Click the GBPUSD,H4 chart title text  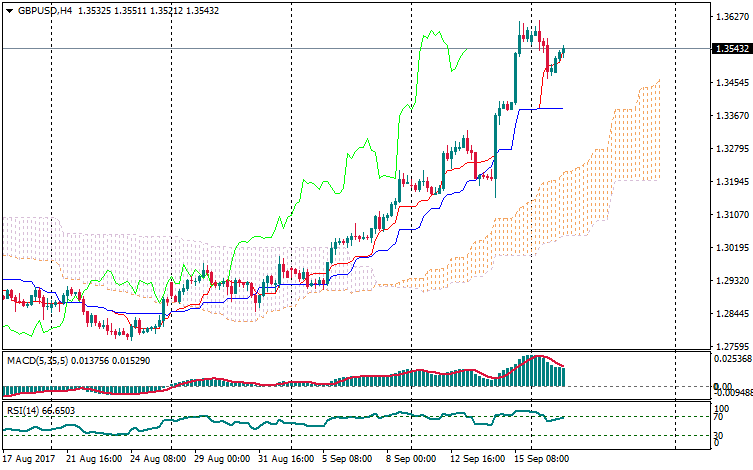tap(45, 10)
